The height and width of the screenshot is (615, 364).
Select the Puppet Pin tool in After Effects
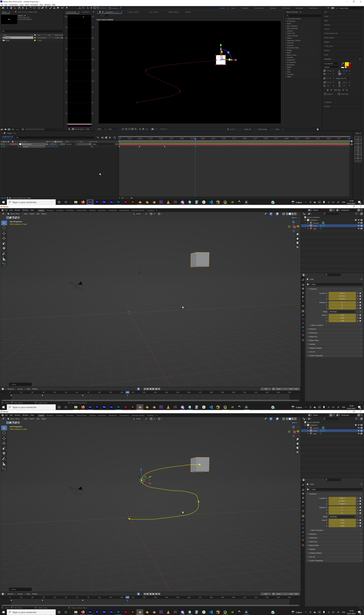[67, 8]
